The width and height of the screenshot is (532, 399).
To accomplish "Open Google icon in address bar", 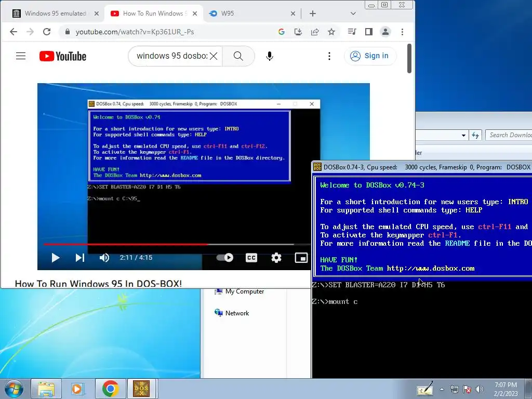I will click(281, 32).
